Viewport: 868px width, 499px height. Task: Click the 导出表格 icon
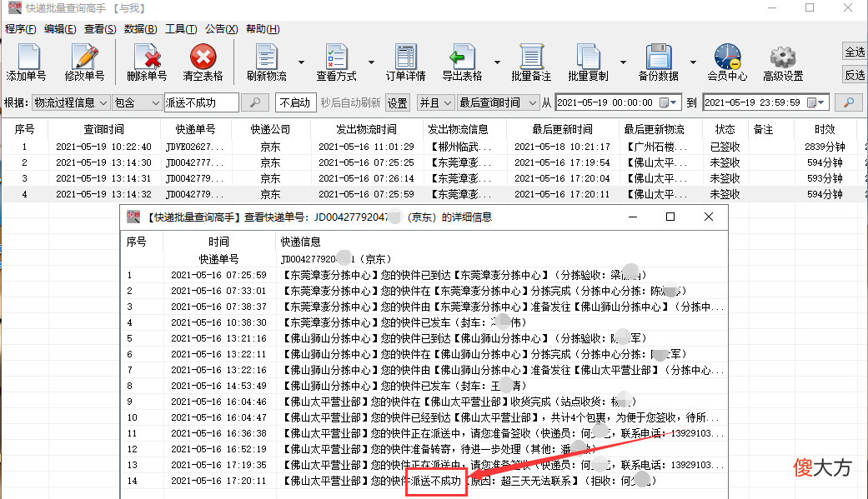coord(462,62)
